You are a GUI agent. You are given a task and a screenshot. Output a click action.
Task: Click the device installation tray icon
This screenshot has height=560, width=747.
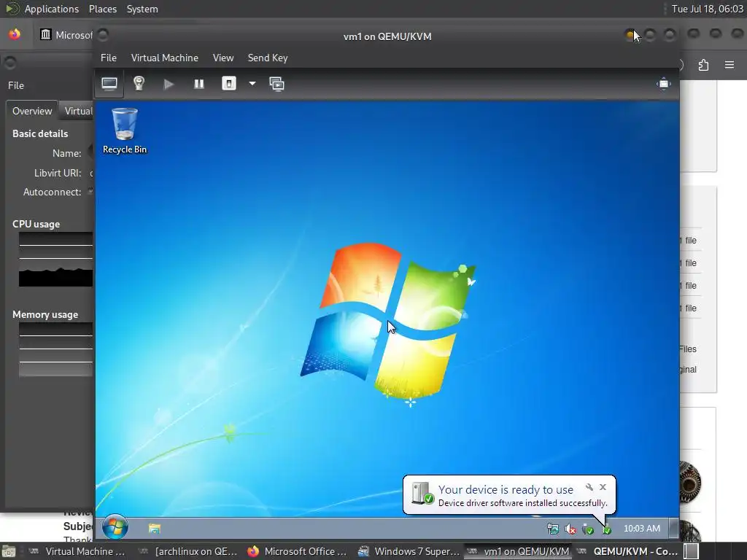(x=606, y=529)
